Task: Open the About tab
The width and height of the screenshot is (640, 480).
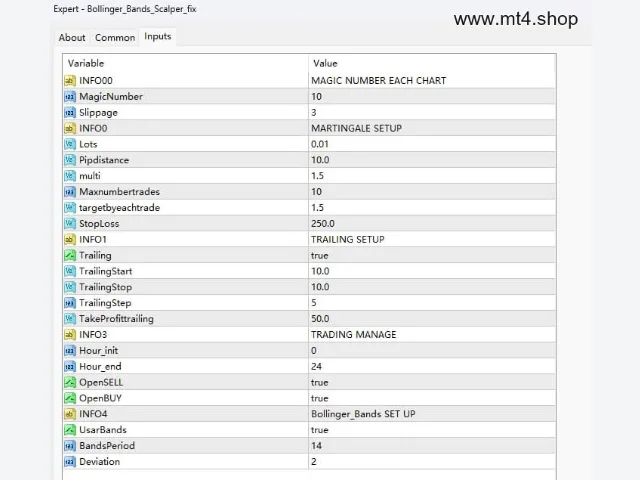Action: [72, 38]
